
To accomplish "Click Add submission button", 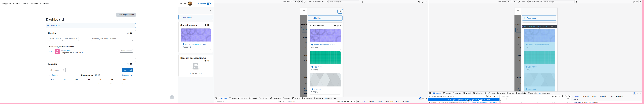I will [127, 51].
